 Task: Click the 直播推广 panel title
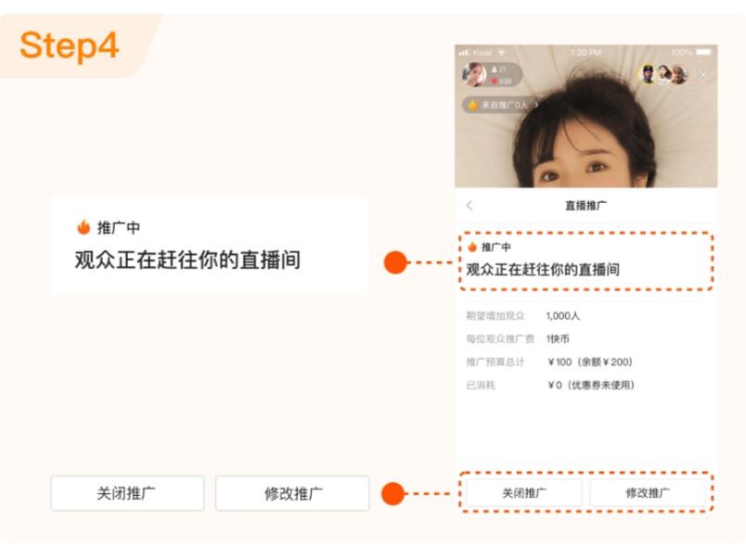pyautogui.click(x=585, y=206)
